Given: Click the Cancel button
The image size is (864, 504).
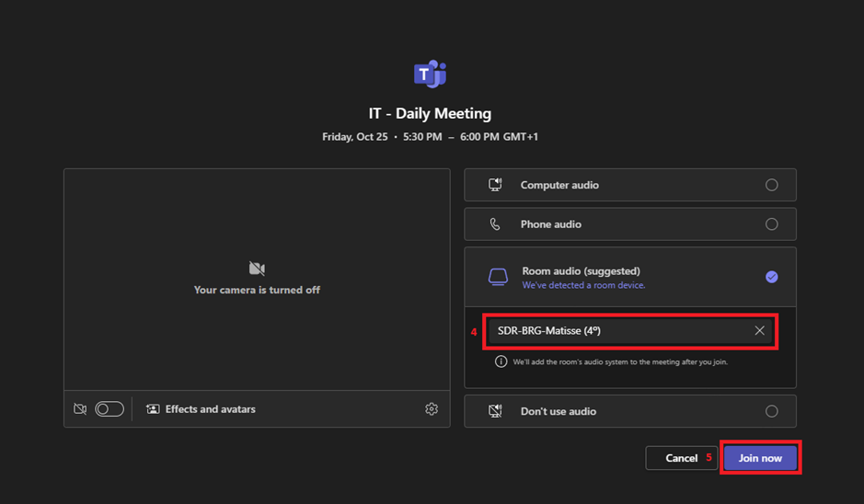Looking at the screenshot, I should pyautogui.click(x=681, y=458).
